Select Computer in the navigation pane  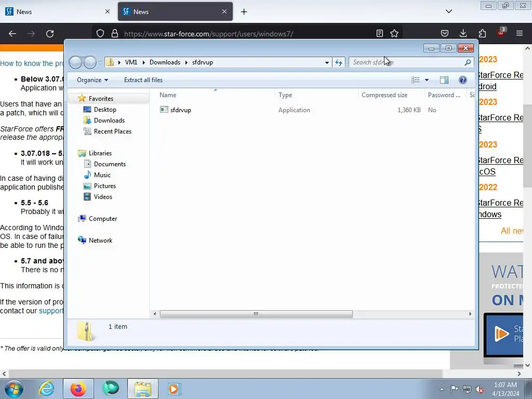[103, 219]
